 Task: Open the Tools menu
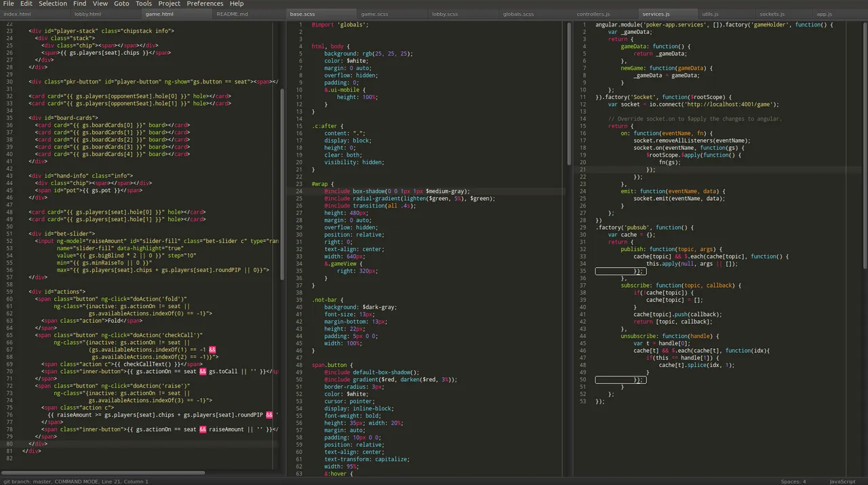(x=144, y=3)
